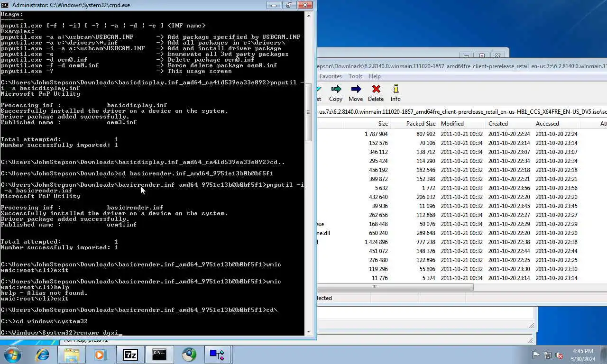Click the 7-Zip horizontal scrollbar thumb
This screenshot has width=607, height=364.
click(x=395, y=287)
